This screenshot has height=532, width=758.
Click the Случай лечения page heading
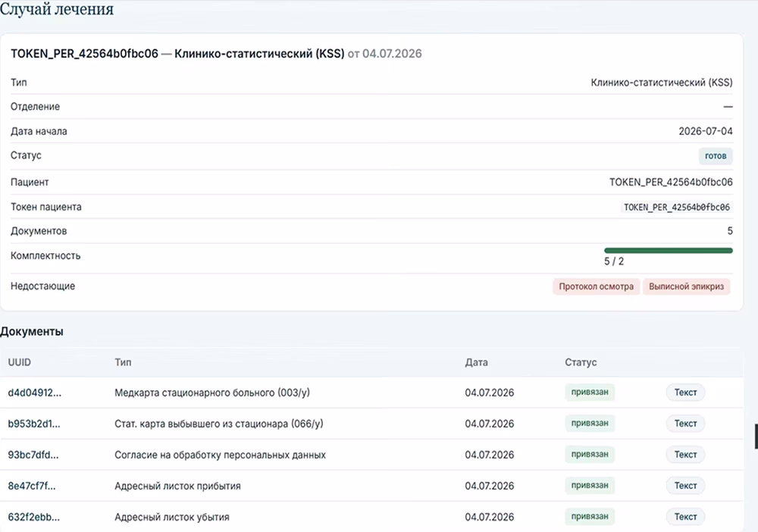(x=57, y=9)
